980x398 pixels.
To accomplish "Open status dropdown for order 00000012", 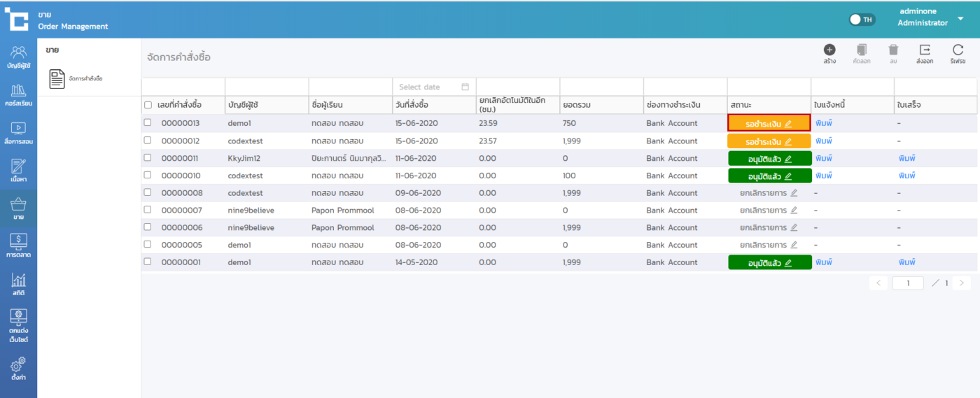I will tap(769, 141).
